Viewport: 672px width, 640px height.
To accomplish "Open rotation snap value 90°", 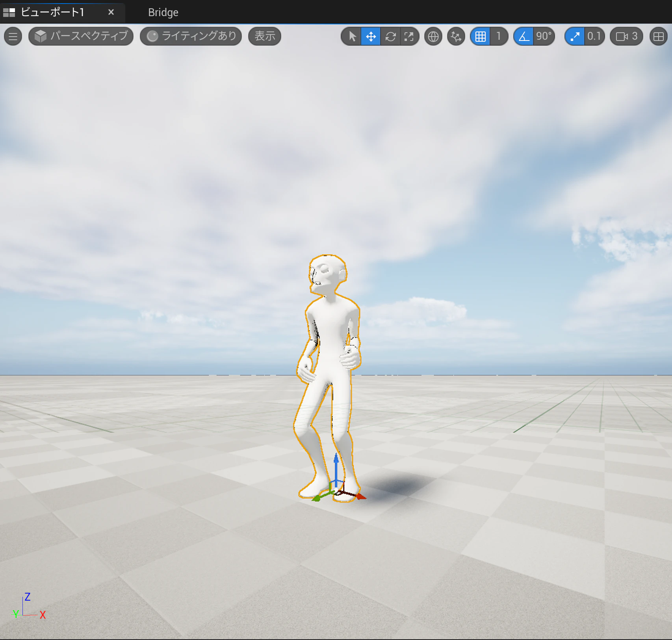I will pyautogui.click(x=544, y=37).
